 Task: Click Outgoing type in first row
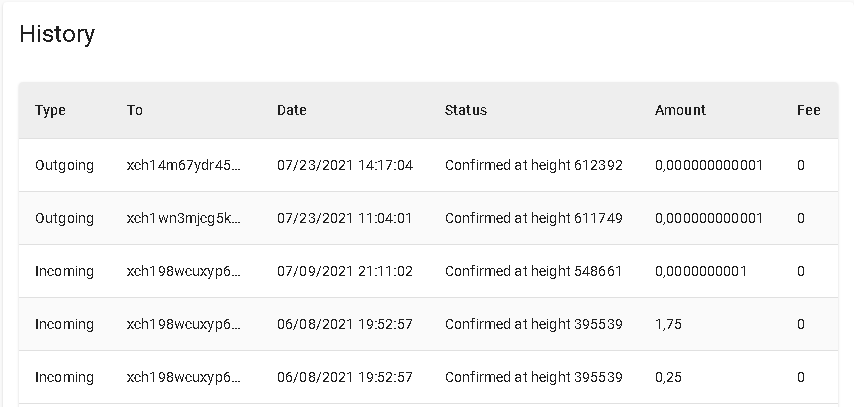64,165
